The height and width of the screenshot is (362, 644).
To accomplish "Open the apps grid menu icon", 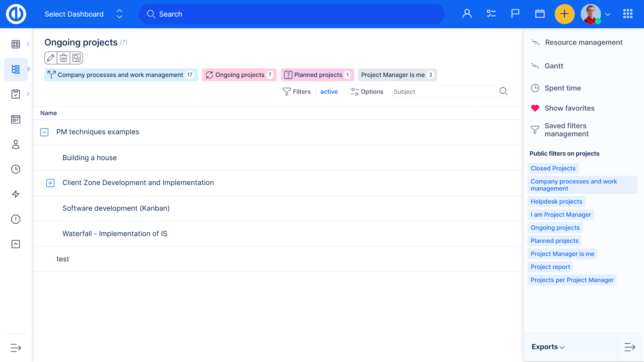I will (628, 14).
